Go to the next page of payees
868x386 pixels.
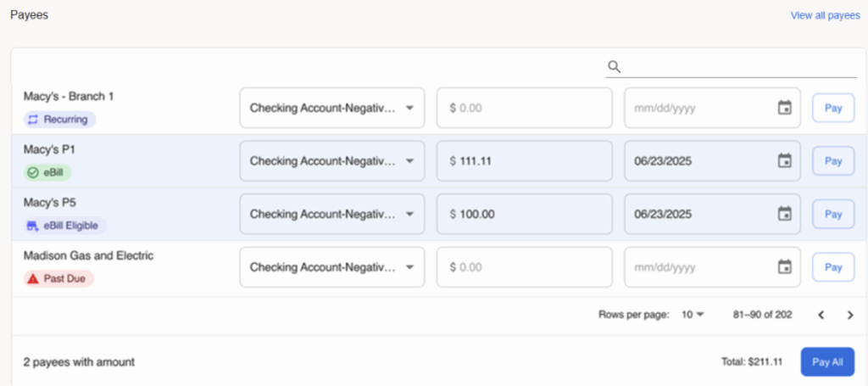(850, 315)
